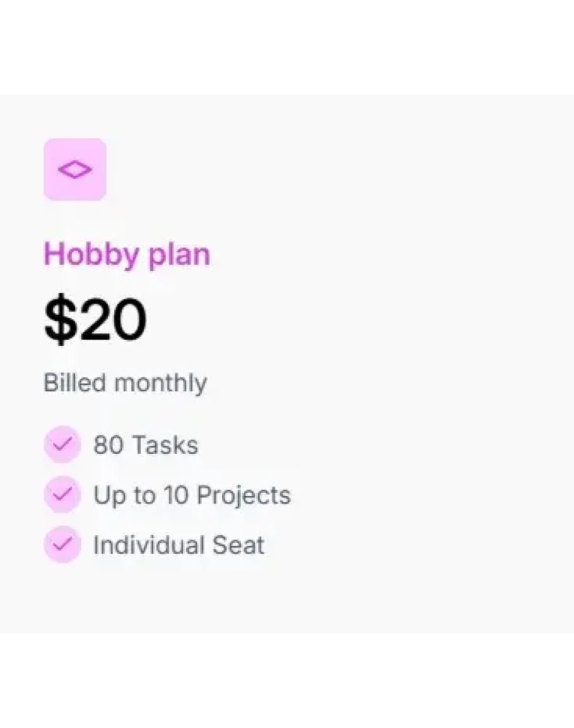Click the checkmark beside Individual Seat
Image resolution: width=574 pixels, height=728 pixels.
(62, 545)
